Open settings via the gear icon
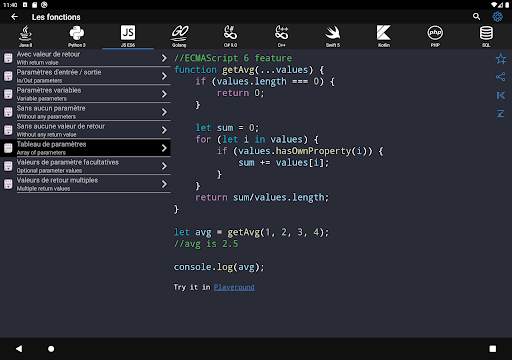This screenshot has width=512, height=360. [497, 16]
